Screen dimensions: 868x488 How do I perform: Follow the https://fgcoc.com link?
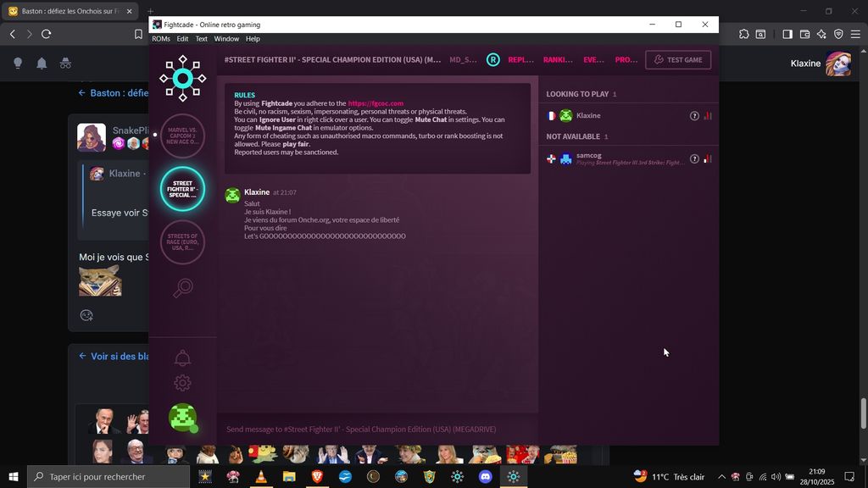click(376, 103)
